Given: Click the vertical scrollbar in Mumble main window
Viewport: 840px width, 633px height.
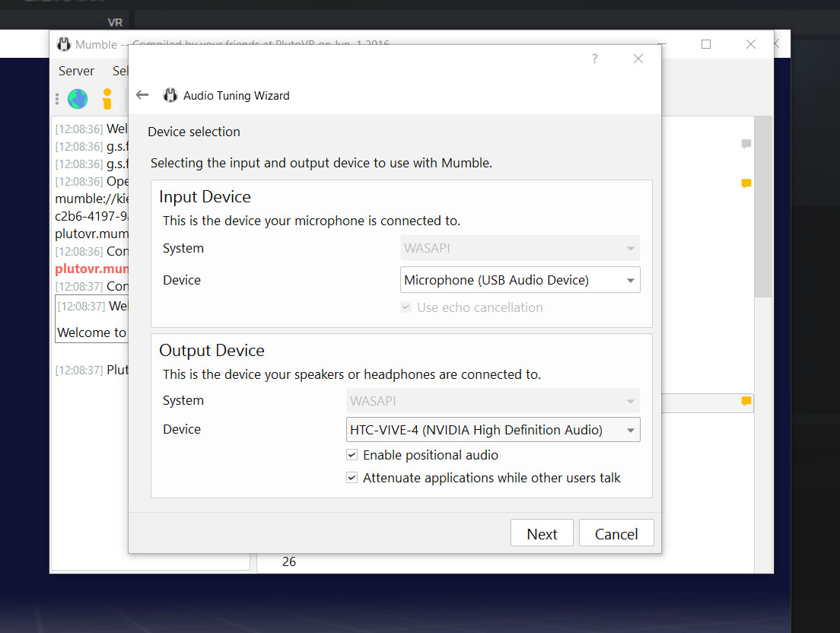Looking at the screenshot, I should coord(763,206).
